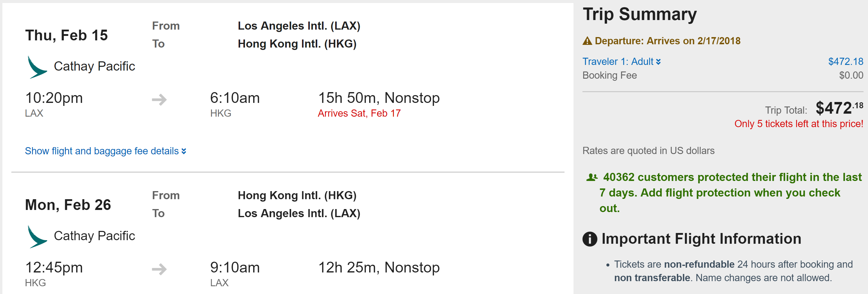Click the Thu, Feb 15 departure date heading
The image size is (868, 294).
66,35
